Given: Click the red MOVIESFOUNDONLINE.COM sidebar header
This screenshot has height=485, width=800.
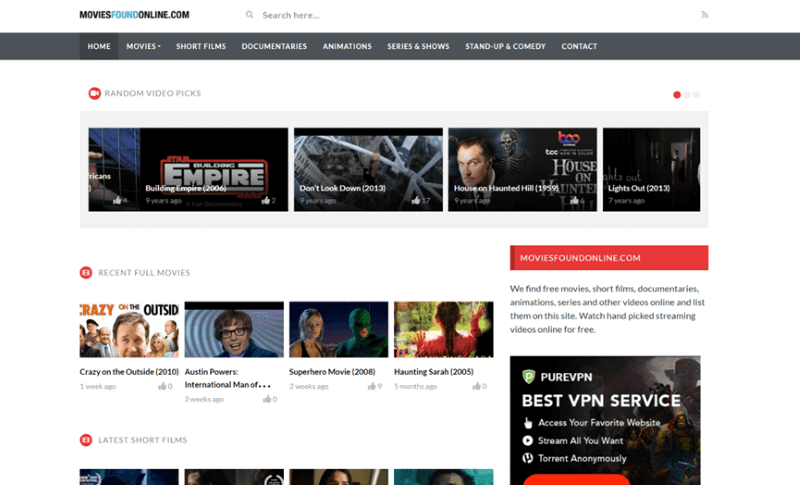Looking at the screenshot, I should [x=609, y=258].
